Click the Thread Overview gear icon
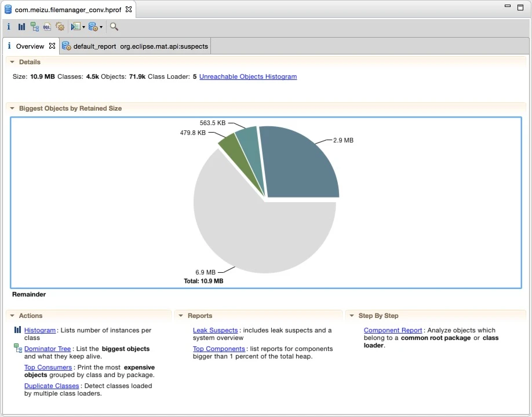Image resolution: width=532 pixels, height=417 pixels. pos(60,27)
